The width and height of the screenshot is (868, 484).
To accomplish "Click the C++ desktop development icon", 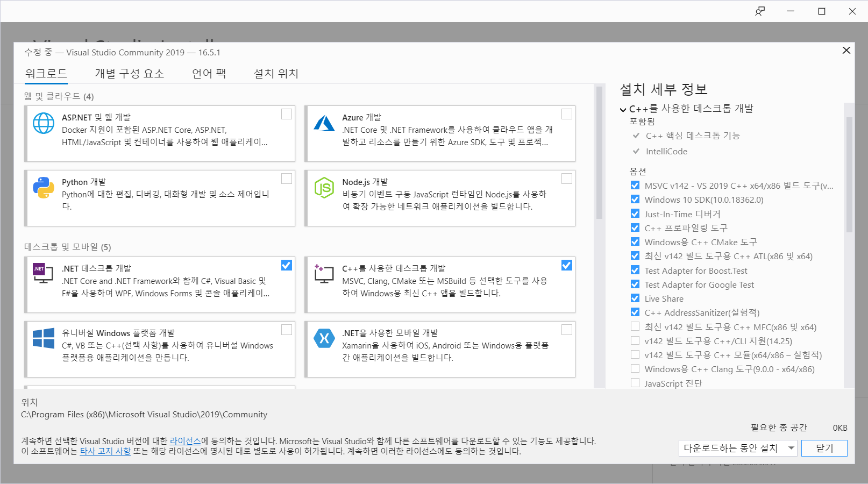I will [324, 274].
